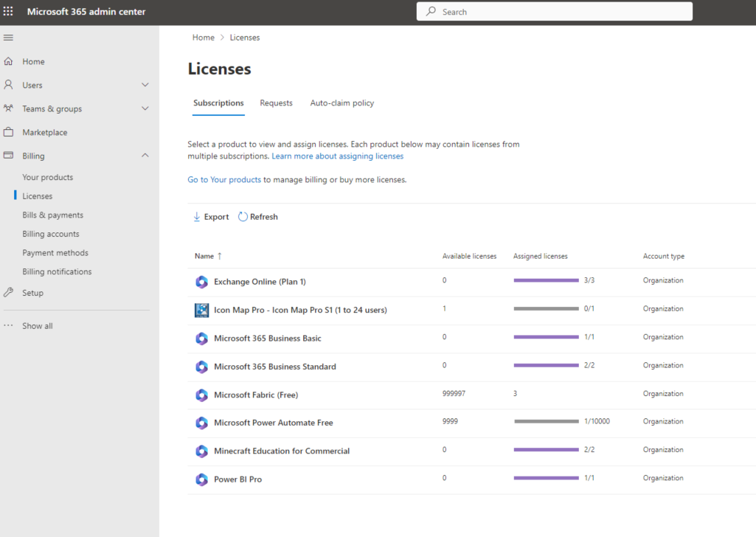
Task: Open Setup via the wrench icon
Action: click(9, 292)
